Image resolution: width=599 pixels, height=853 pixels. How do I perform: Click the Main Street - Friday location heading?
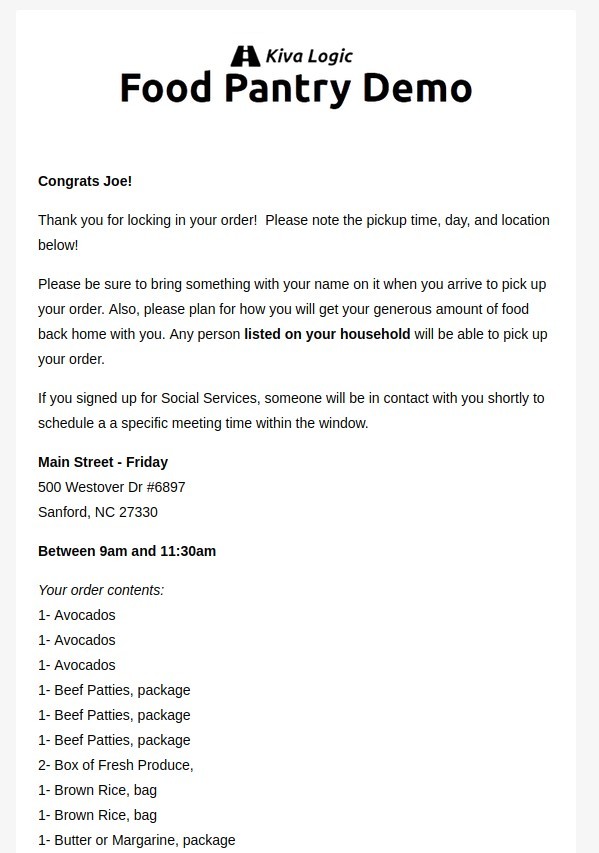[x=103, y=462]
